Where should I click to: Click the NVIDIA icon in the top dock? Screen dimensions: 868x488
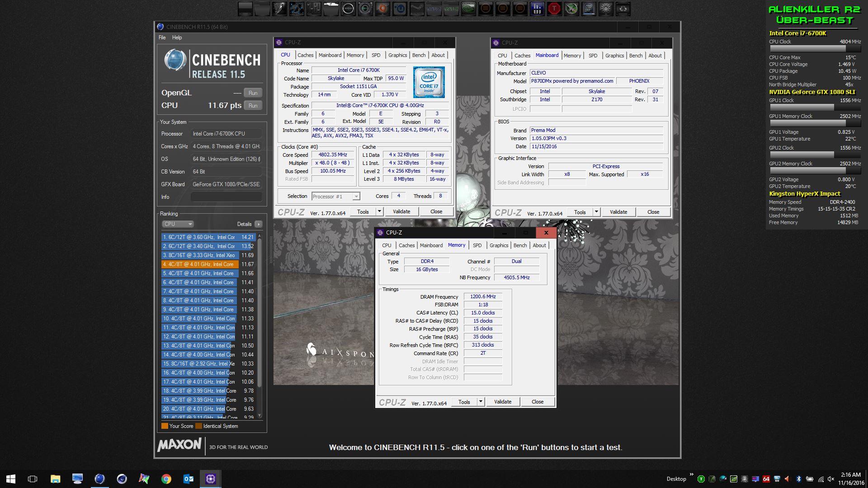pyautogui.click(x=468, y=9)
